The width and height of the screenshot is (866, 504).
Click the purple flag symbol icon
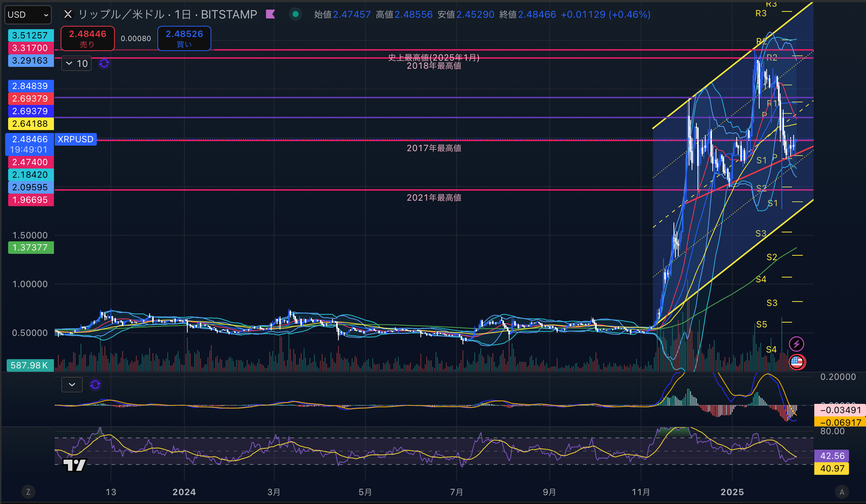click(x=271, y=14)
